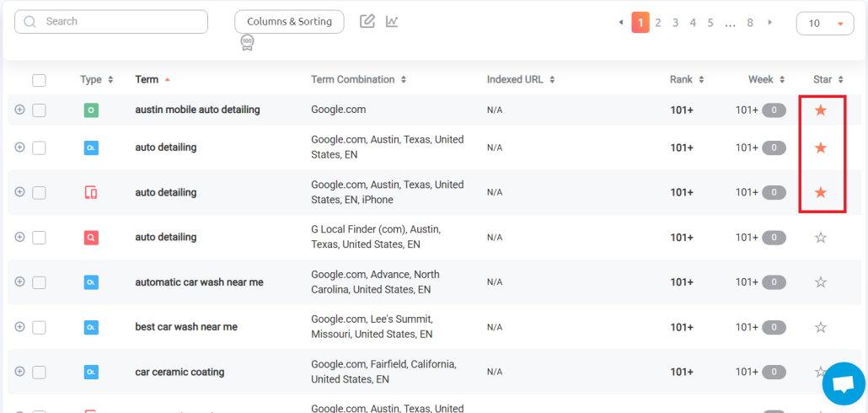The width and height of the screenshot is (868, 413).
Task: Sort by the Term column header
Action: [x=153, y=80]
